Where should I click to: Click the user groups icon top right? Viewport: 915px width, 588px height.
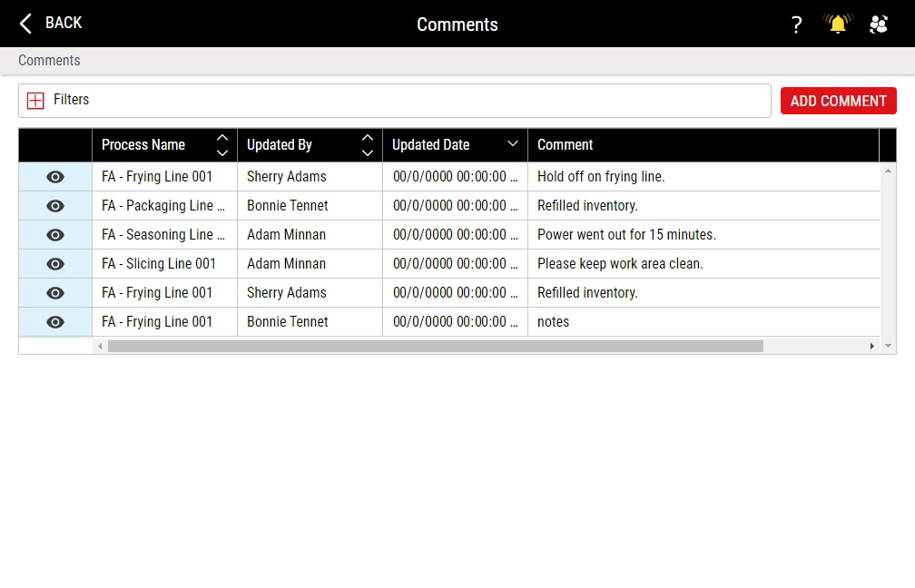[x=879, y=24]
